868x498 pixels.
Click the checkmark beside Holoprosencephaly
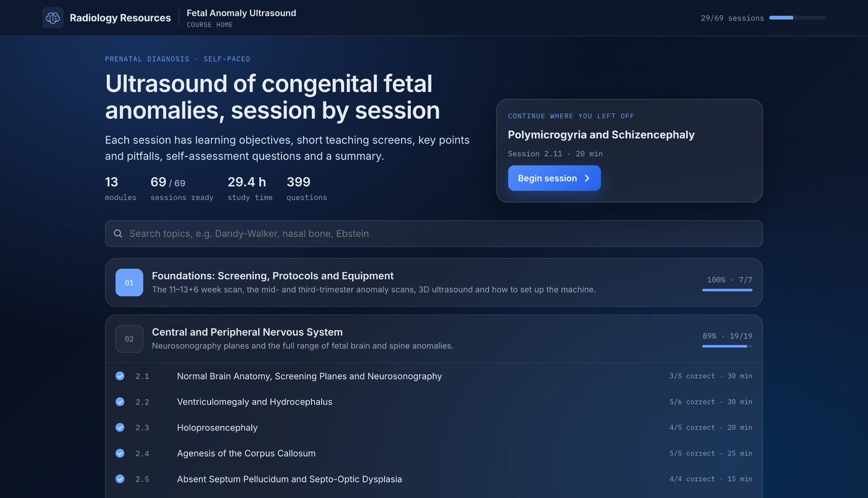point(120,427)
